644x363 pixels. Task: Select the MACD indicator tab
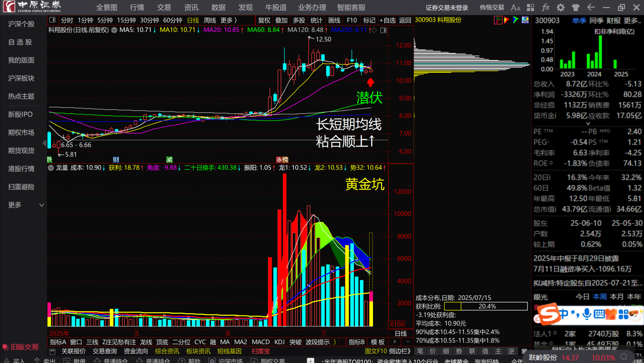(261, 342)
